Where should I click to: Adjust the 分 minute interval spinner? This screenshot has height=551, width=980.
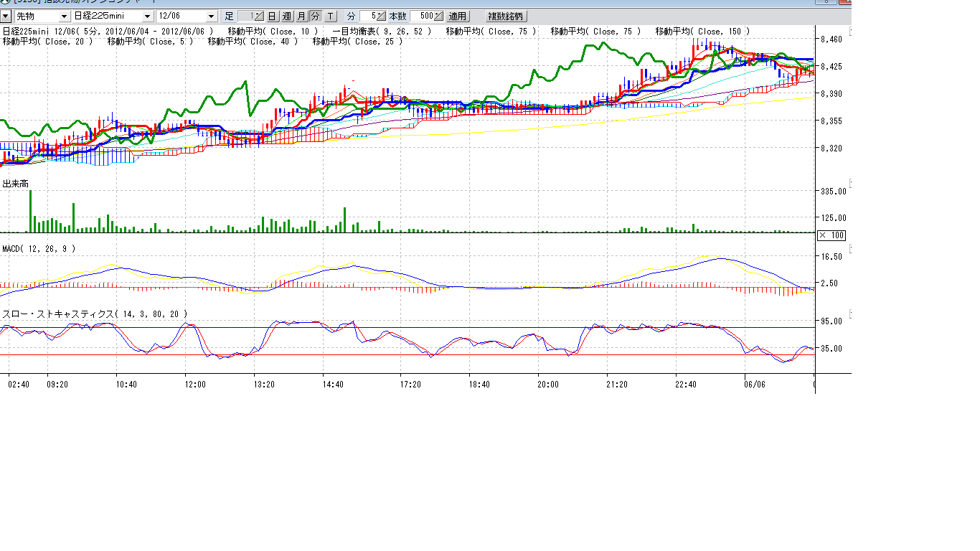tap(373, 16)
